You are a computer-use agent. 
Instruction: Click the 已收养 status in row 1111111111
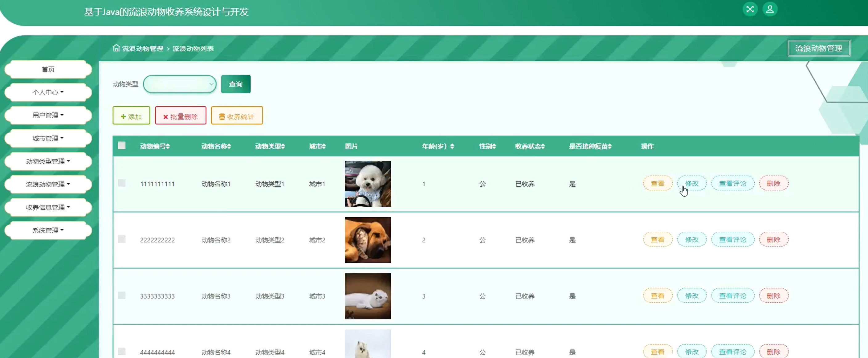(x=525, y=184)
